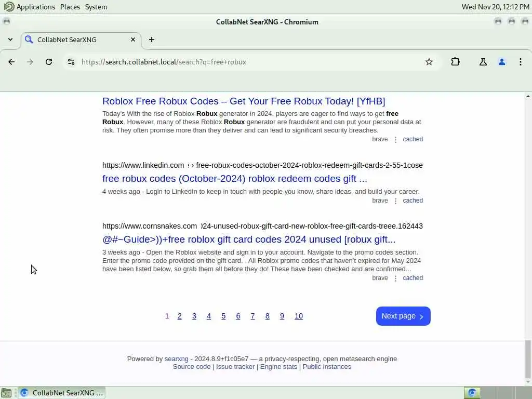Open cached link for Roblox Free Robux result
This screenshot has width=532, height=399.
coord(413,139)
